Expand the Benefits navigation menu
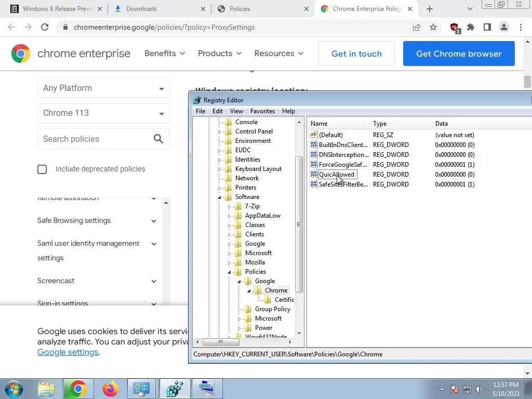Viewport: 532px width, 399px height. 165,54
